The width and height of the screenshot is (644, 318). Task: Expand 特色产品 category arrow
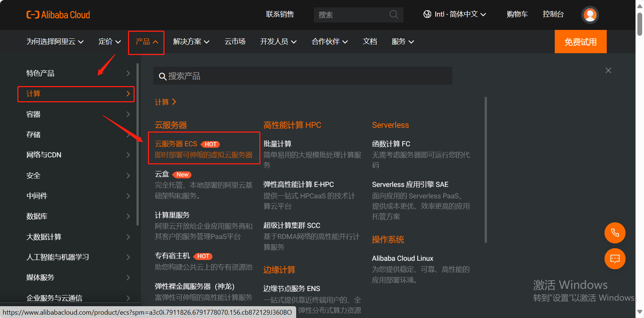(x=128, y=73)
